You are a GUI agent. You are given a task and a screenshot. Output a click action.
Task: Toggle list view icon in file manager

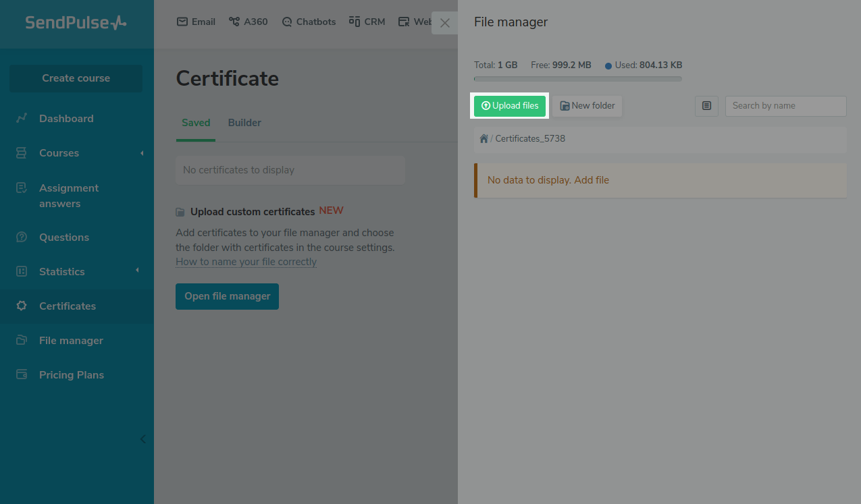706,106
